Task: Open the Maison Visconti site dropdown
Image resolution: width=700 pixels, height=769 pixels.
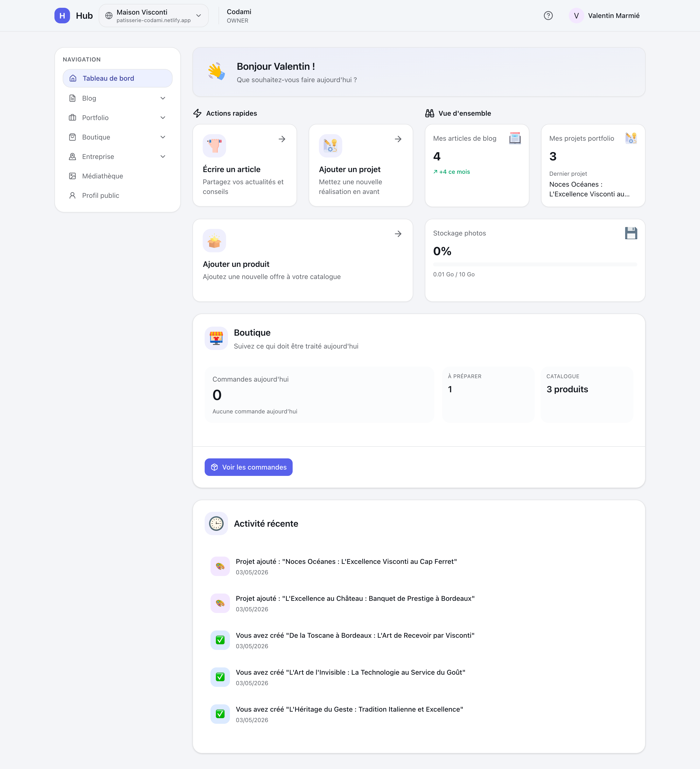Action: coord(154,16)
